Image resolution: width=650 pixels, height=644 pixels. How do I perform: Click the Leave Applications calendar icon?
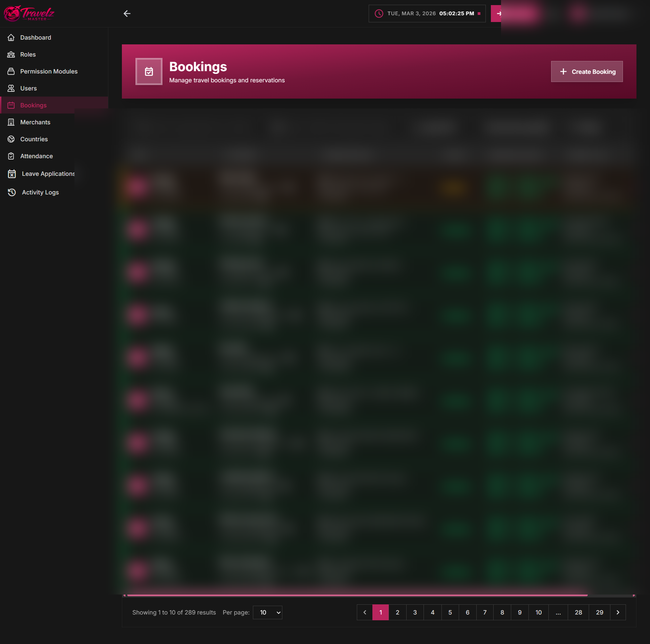(12, 174)
